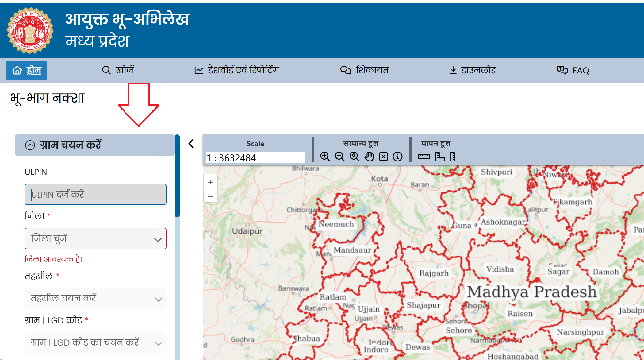Viewport: 644px width, 360px height.
Task: Type in the ULPIN input field
Action: (95, 194)
